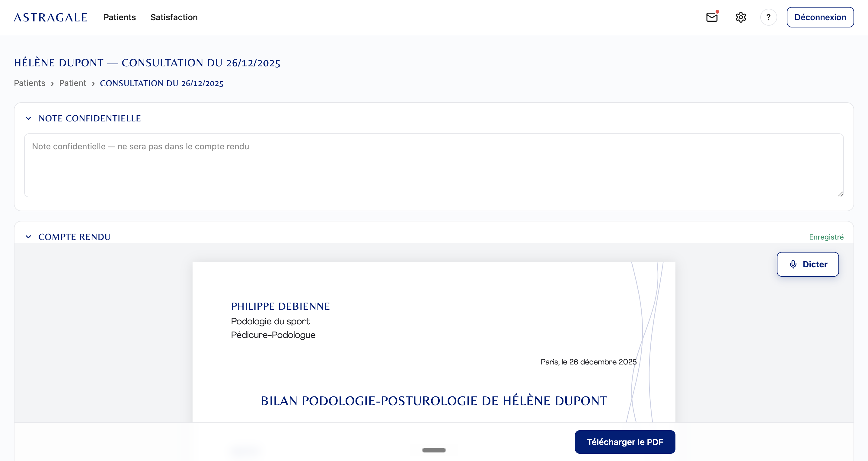The width and height of the screenshot is (868, 461).
Task: Open settings via the gear icon
Action: coord(741,17)
